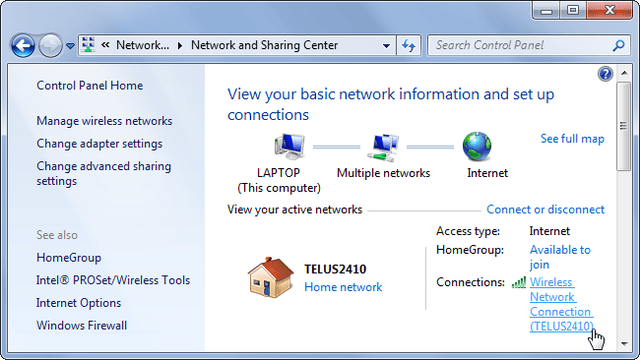Open Windows Firewall link
640x360 pixels.
click(81, 325)
